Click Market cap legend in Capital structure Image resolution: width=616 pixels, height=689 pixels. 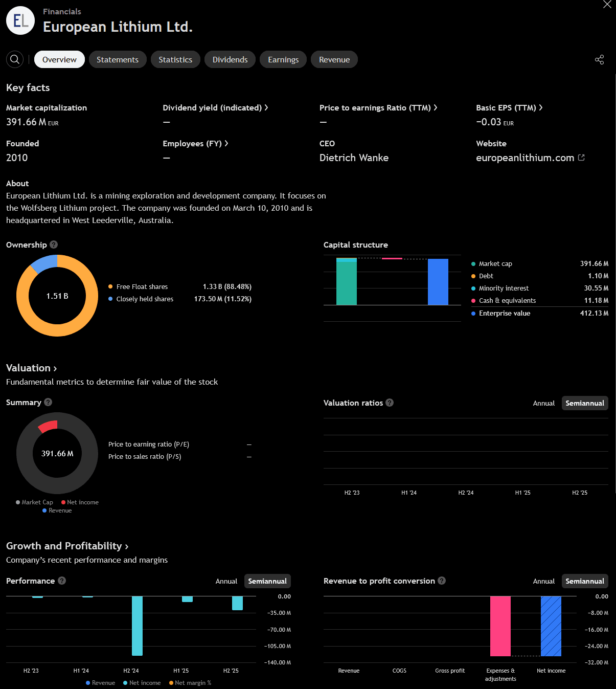[x=540, y=263]
